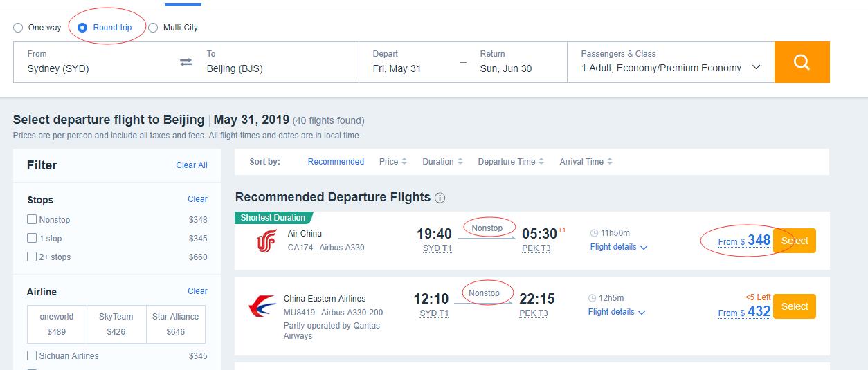This screenshot has height=370, width=868.
Task: Click the China Eastern Airlines logo
Action: tap(262, 306)
